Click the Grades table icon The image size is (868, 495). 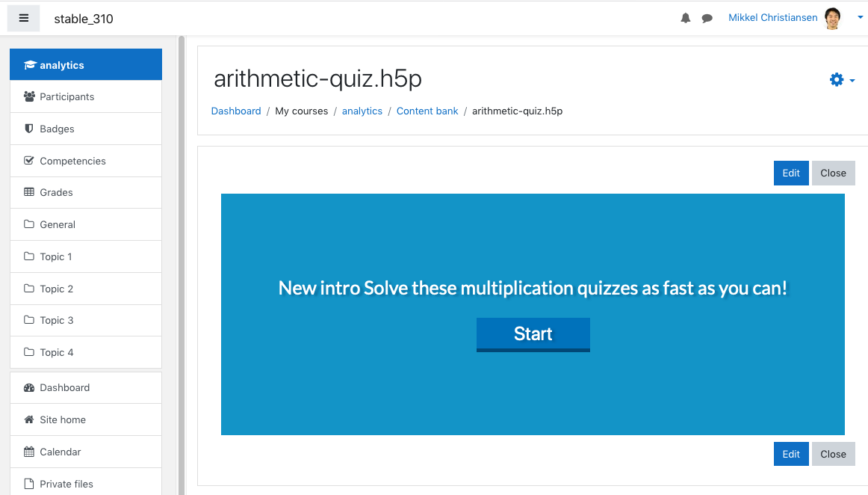pos(29,192)
